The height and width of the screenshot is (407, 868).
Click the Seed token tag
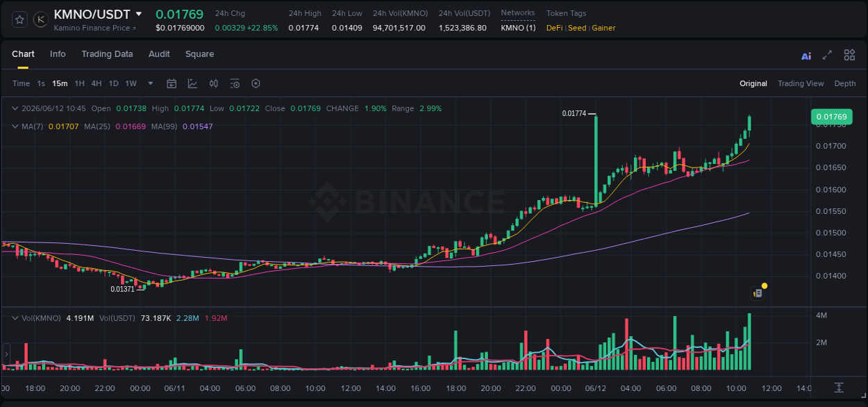[577, 28]
